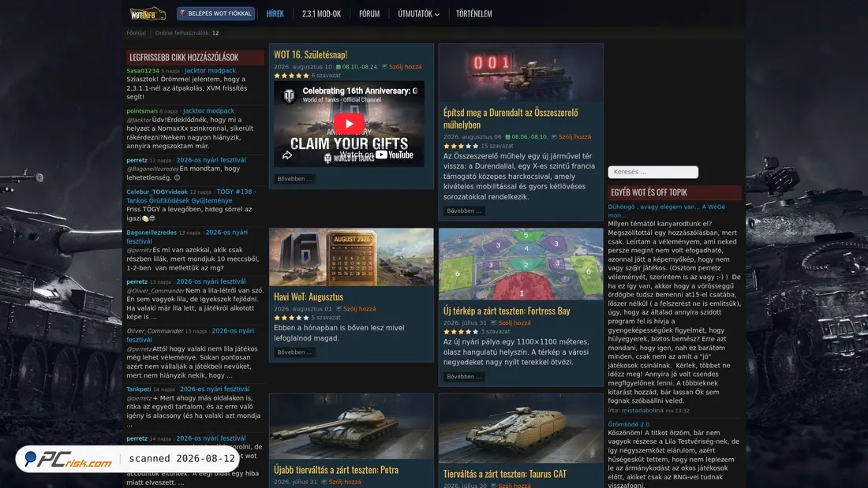Rate the Durendal article with the stars

[x=461, y=146]
